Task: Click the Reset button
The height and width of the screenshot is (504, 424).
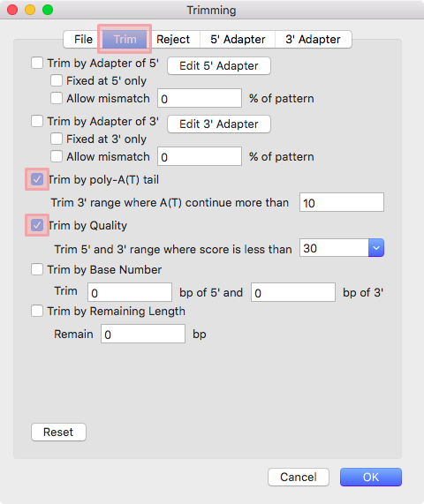Action: 58,432
